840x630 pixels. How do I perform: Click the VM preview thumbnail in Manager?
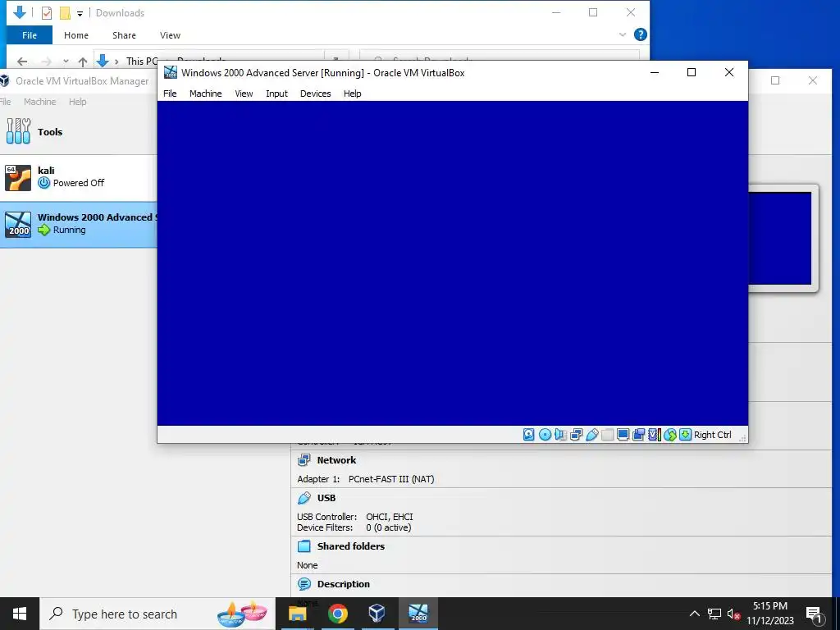tap(780, 239)
